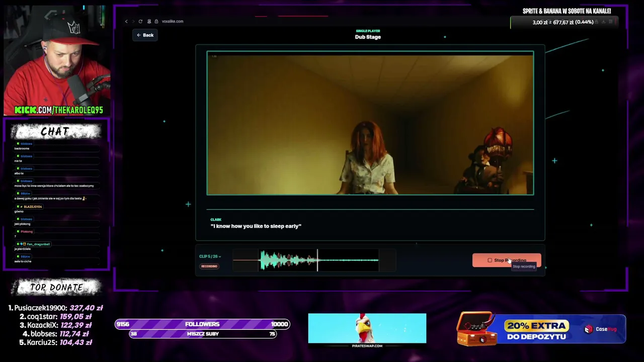The height and width of the screenshot is (362, 644).
Task: Open the CLIP 5 / 26 clip selector dropdown
Action: click(x=210, y=256)
